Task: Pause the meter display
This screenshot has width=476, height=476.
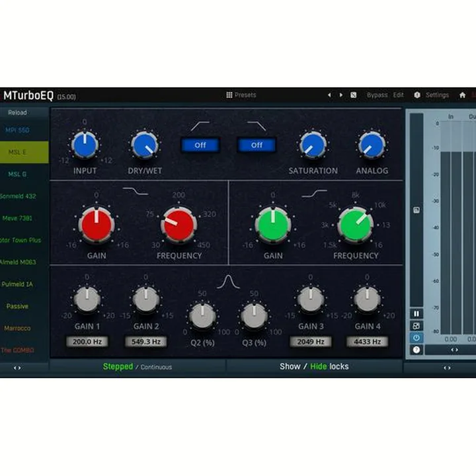Action: (x=416, y=313)
